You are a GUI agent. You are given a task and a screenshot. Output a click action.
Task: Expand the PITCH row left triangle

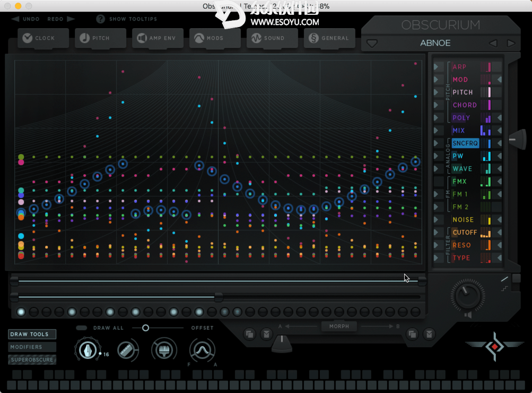coord(437,92)
